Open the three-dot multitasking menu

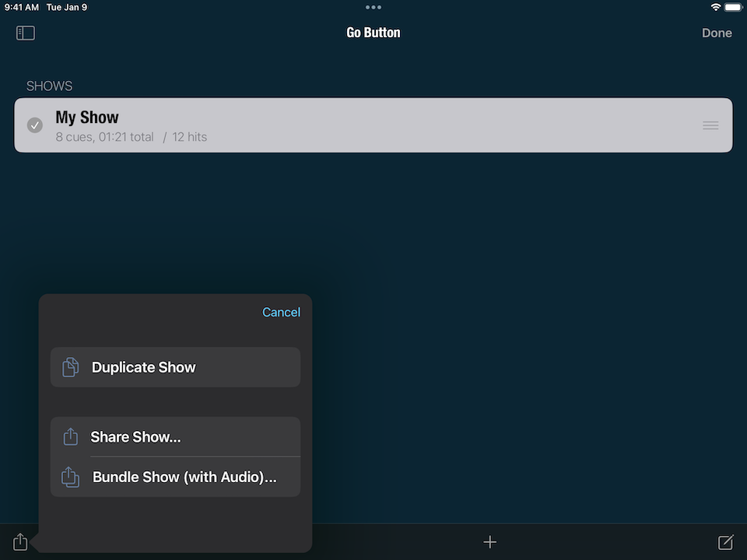(373, 7)
